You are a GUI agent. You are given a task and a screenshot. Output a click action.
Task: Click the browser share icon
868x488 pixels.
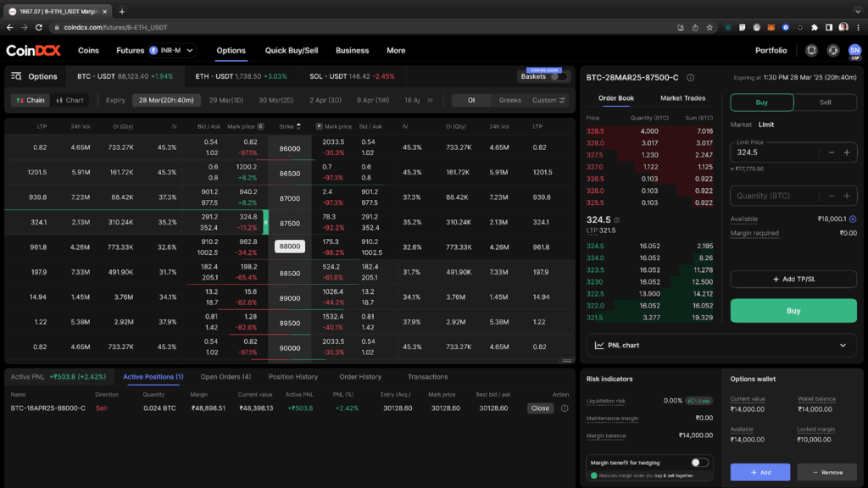point(695,27)
